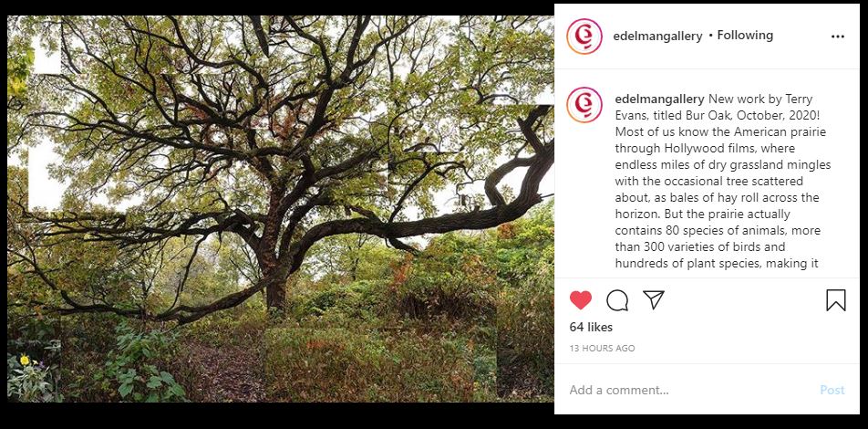
Task: Open the edelmangallery avatar in the post header
Action: click(x=584, y=37)
